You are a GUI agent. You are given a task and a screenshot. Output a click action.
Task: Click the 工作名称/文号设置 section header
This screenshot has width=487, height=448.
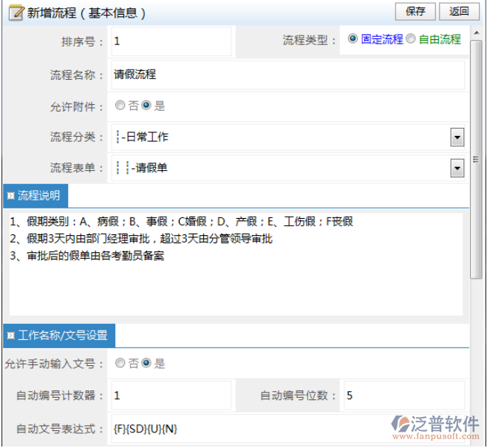click(59, 336)
